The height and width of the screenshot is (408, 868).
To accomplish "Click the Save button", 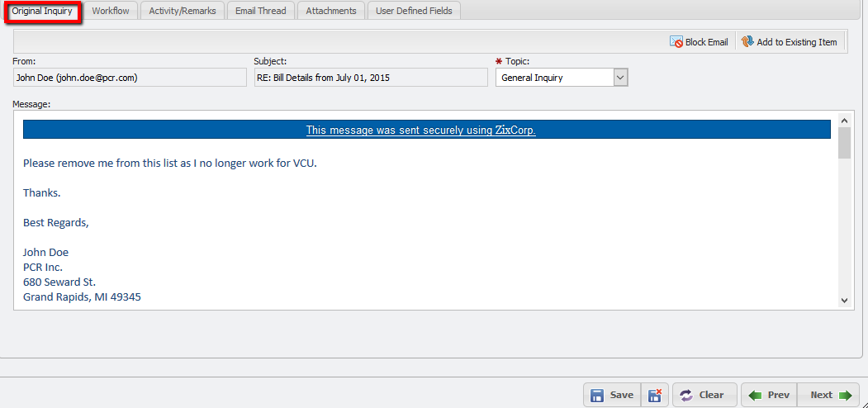I will coord(612,395).
